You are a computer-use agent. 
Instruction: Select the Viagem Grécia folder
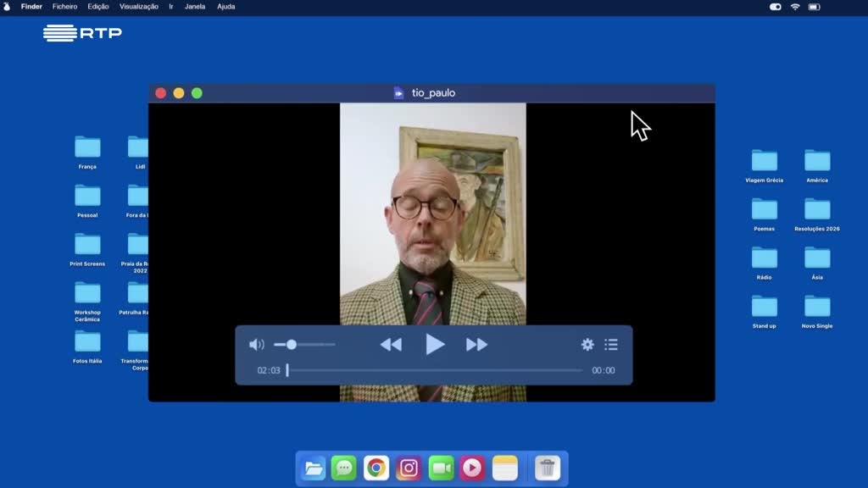tap(764, 161)
